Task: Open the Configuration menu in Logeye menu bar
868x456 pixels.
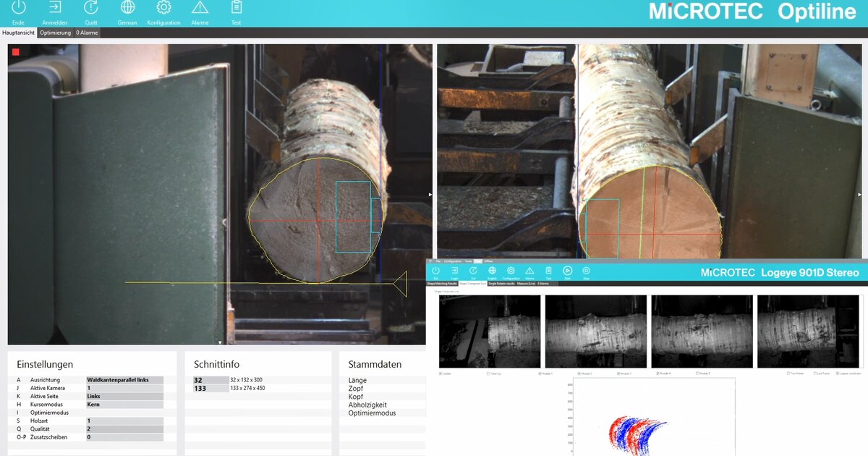Action: (x=453, y=261)
